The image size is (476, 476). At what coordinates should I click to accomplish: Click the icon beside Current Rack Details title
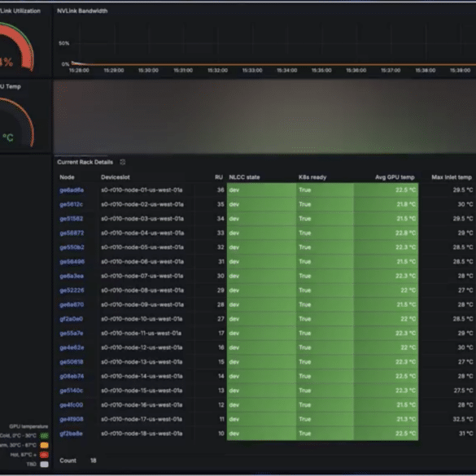(x=123, y=162)
